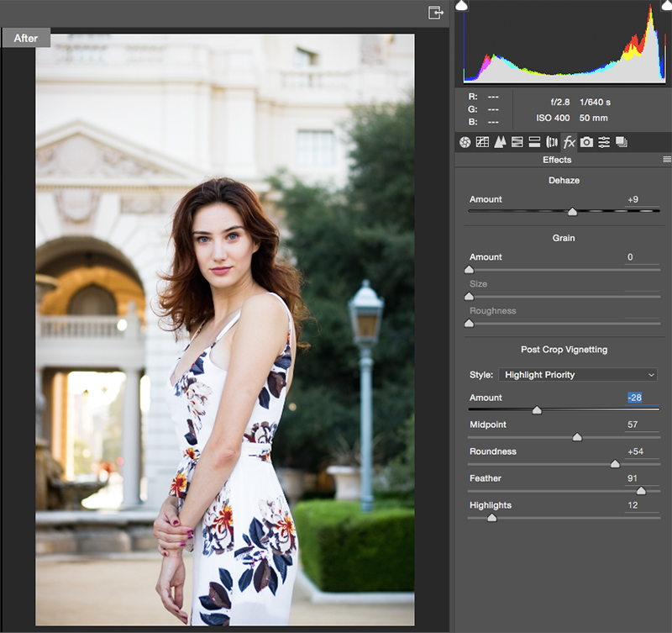
Task: Click the After preview label
Action: 26,38
